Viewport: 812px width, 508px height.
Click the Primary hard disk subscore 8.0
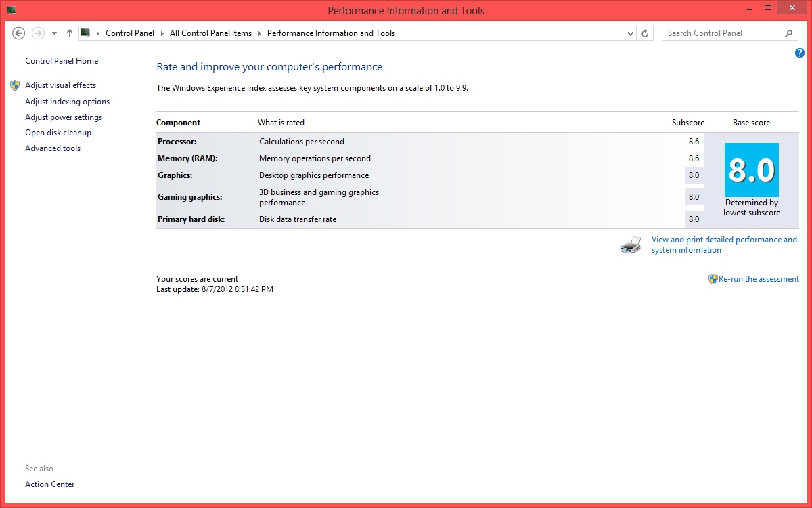(694, 219)
